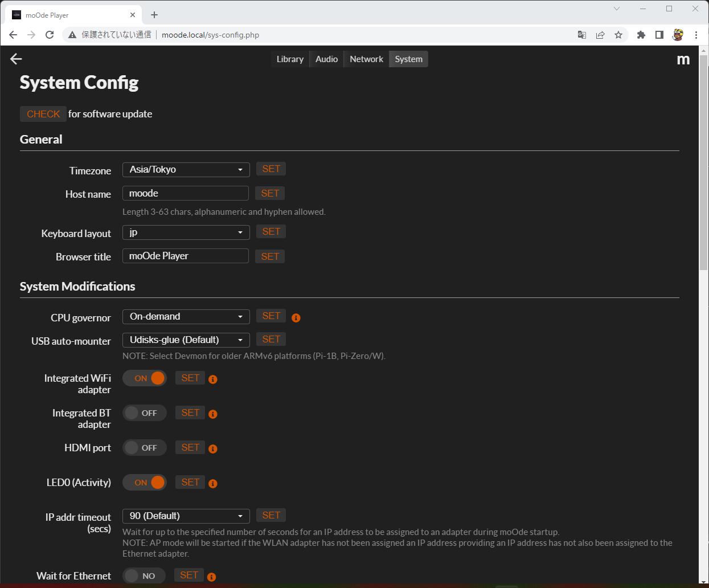Screen dimensions: 709x588
Task: Open the moOde 'm' main menu
Action: tap(683, 59)
